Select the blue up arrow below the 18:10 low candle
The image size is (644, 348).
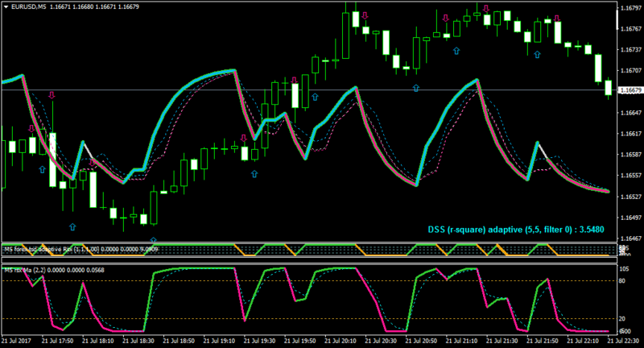coord(72,227)
